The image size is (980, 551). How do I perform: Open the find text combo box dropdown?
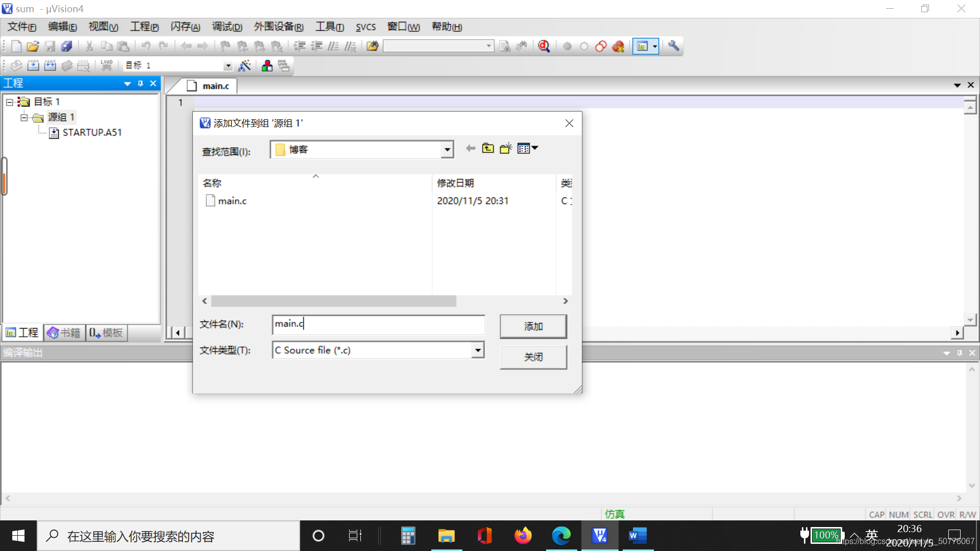[489, 46]
